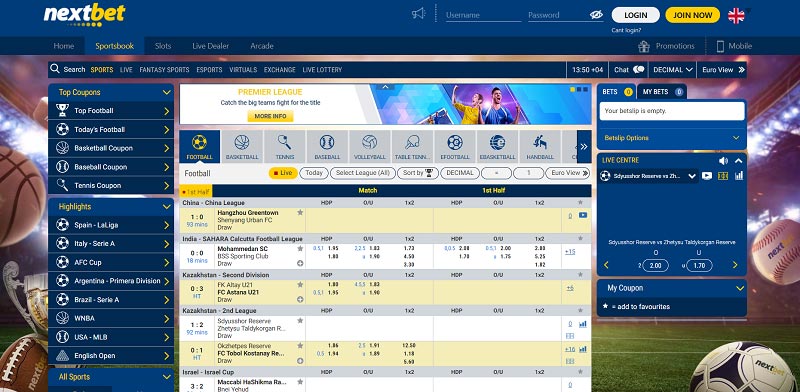Select the Basketball sport icon
800x392 pixels.
pyautogui.click(x=242, y=146)
